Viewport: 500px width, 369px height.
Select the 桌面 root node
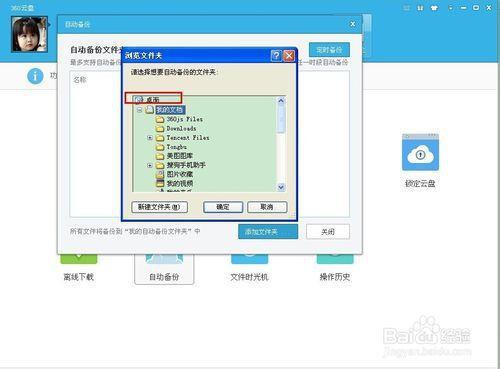pos(153,99)
